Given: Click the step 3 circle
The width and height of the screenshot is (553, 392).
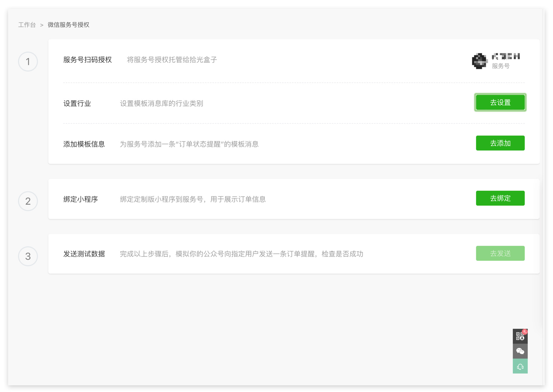Looking at the screenshot, I should 28,256.
